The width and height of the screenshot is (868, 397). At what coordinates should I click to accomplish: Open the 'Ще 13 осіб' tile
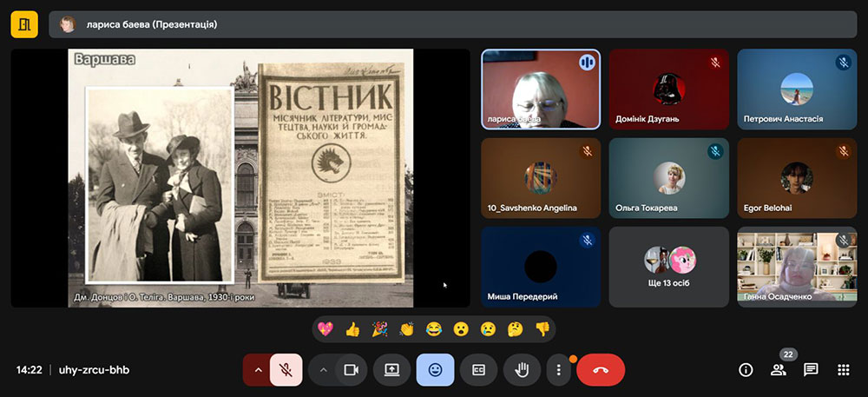pos(668,267)
